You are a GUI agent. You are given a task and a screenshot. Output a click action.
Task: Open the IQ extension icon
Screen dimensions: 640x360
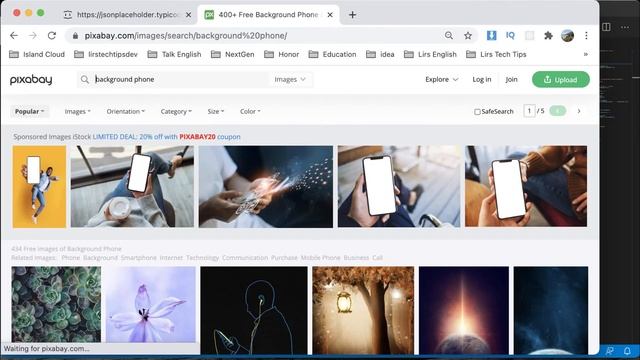tap(510, 36)
